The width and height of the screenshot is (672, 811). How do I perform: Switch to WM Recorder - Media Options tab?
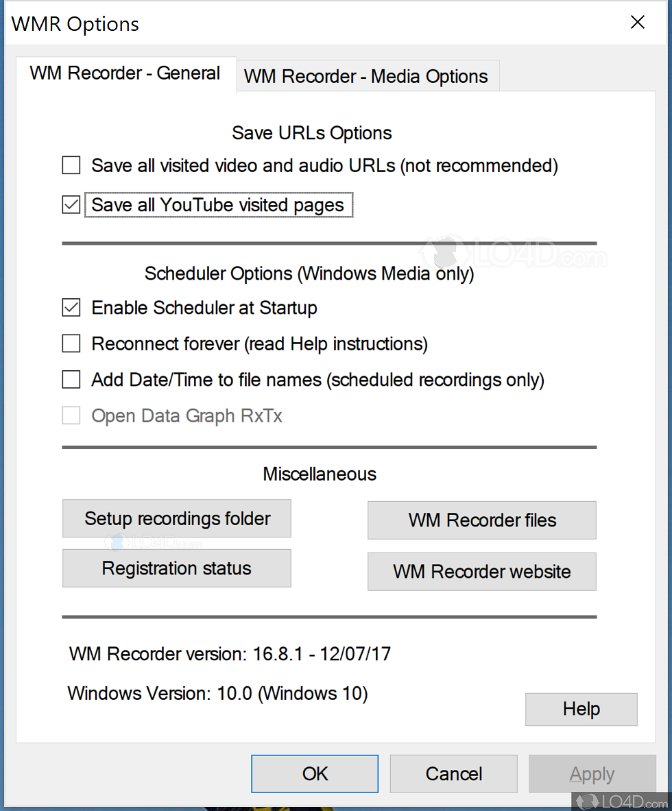pos(366,77)
